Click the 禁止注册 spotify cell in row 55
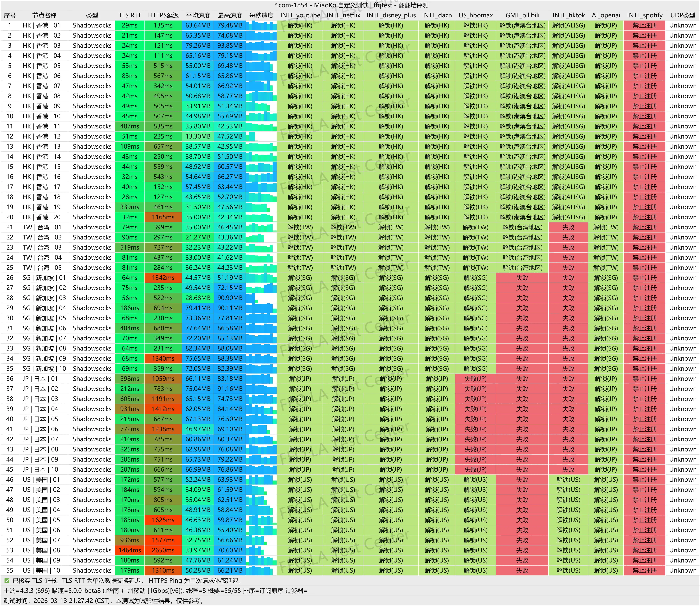Viewport: 700px width, 606px height. pos(644,570)
